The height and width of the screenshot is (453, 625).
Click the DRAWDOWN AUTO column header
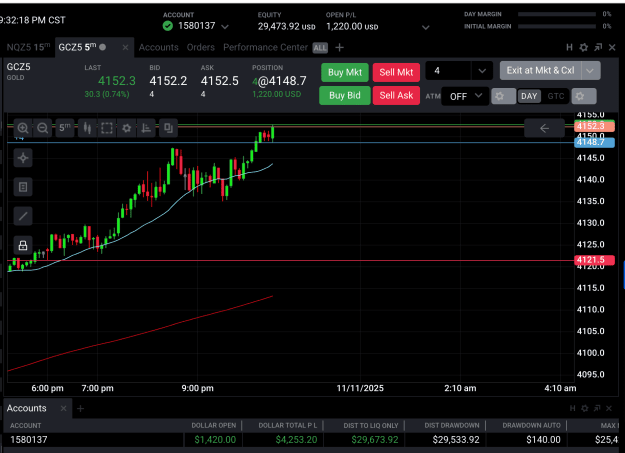point(531,426)
